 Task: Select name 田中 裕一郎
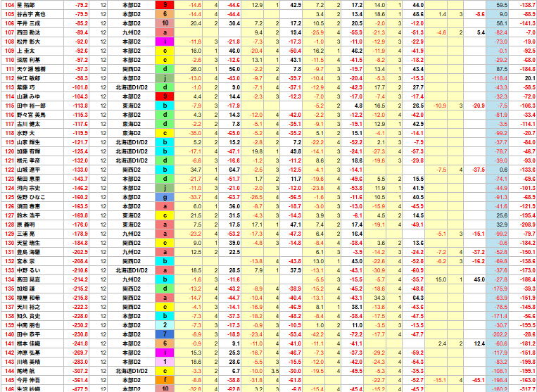pyautogui.click(x=30, y=106)
